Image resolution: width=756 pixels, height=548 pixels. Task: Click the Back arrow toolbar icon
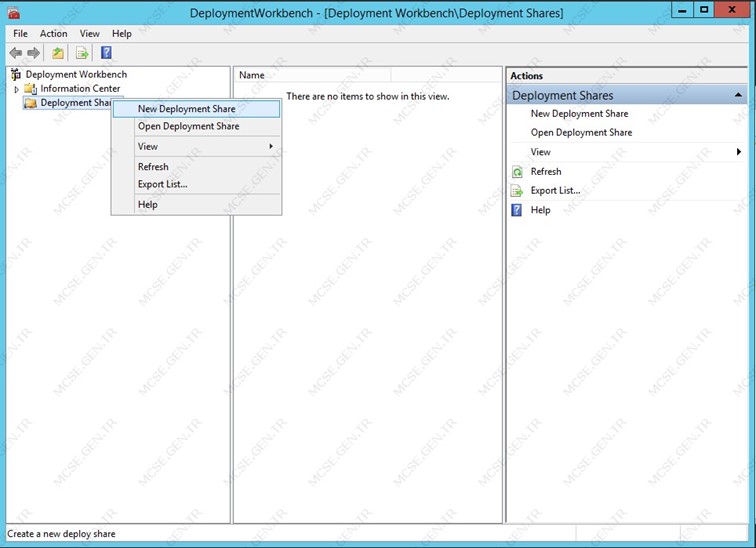15,53
